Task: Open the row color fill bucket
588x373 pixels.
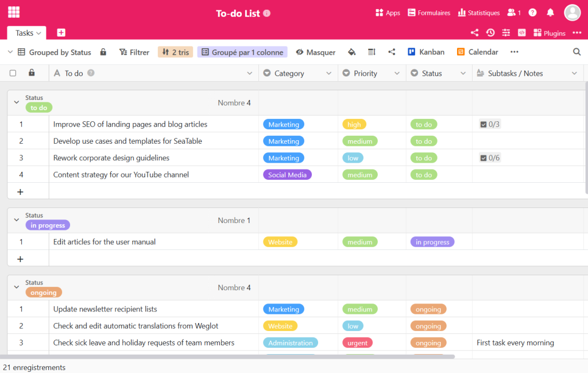Action: 351,52
